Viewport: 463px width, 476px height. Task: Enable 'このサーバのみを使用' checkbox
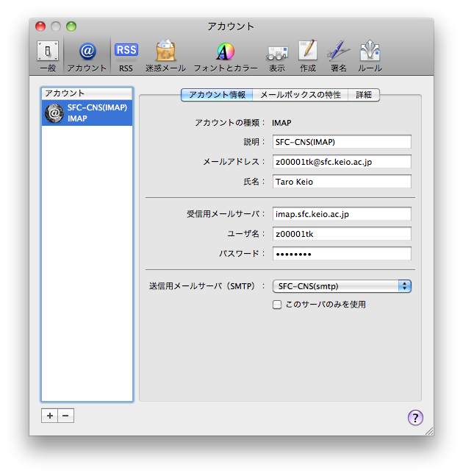277,305
